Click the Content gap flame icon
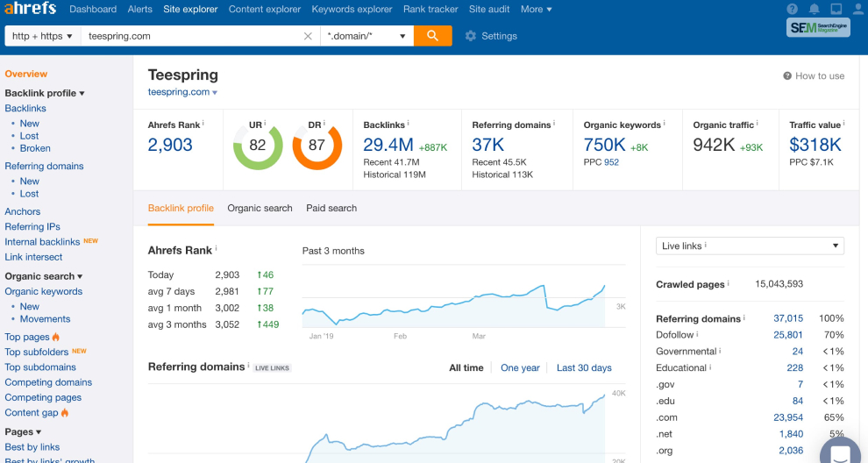Screen dimensions: 868x463 65,413
